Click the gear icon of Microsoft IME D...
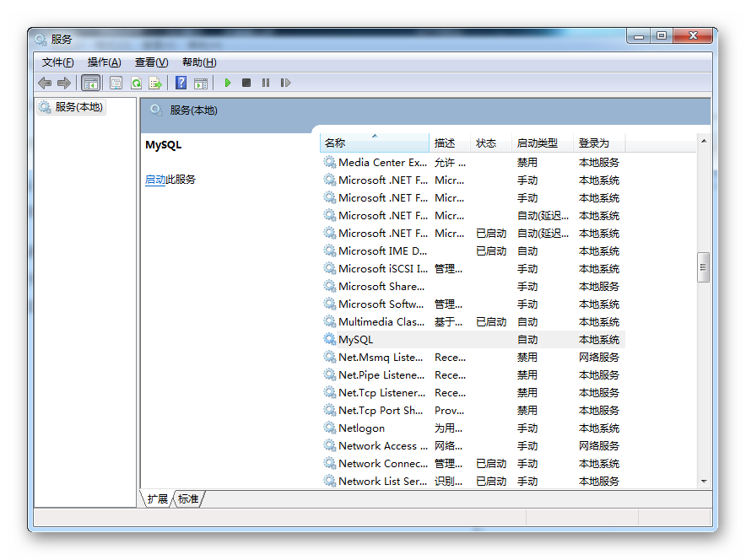Image resolution: width=746 pixels, height=560 pixels. point(330,250)
